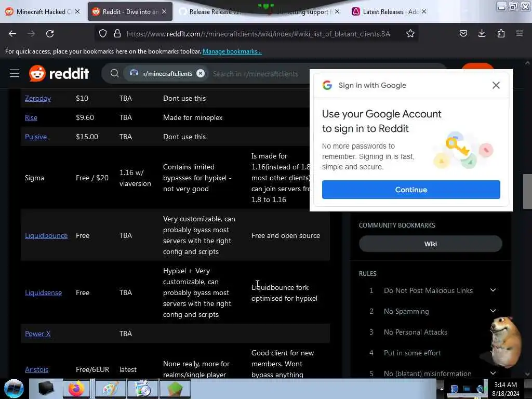This screenshot has height=399, width=532.
Task: Click the 'Put in some effort' rule
Action: pyautogui.click(x=412, y=353)
